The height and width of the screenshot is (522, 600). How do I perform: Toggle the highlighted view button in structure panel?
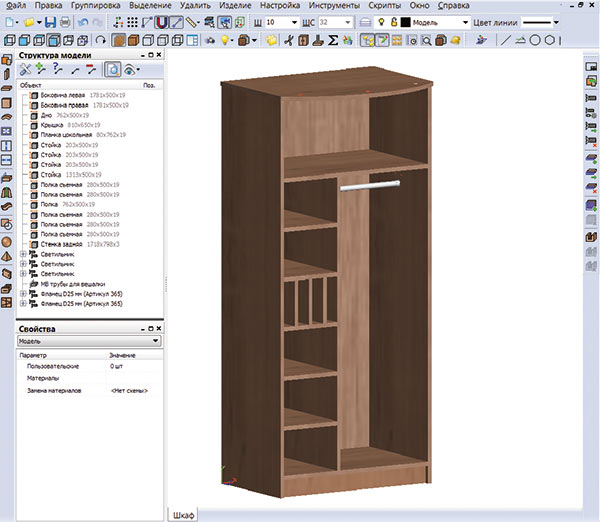tap(113, 70)
